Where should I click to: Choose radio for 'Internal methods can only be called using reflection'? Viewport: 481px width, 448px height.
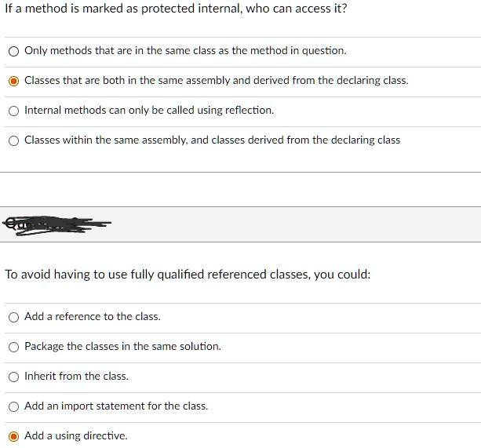(x=13, y=111)
